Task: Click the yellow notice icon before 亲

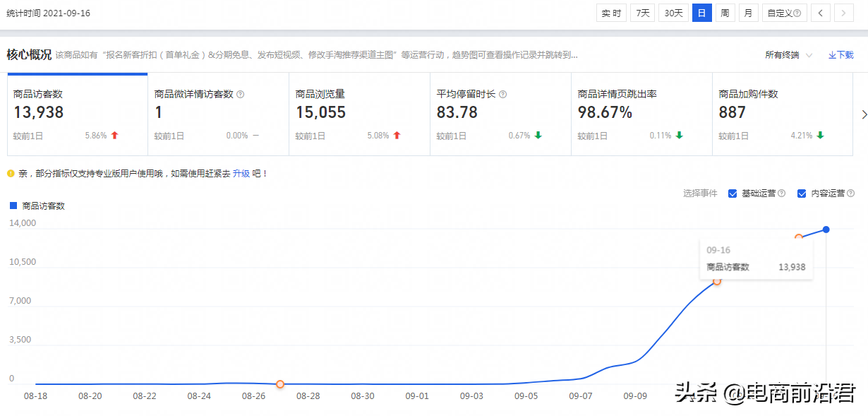Action: pos(11,173)
